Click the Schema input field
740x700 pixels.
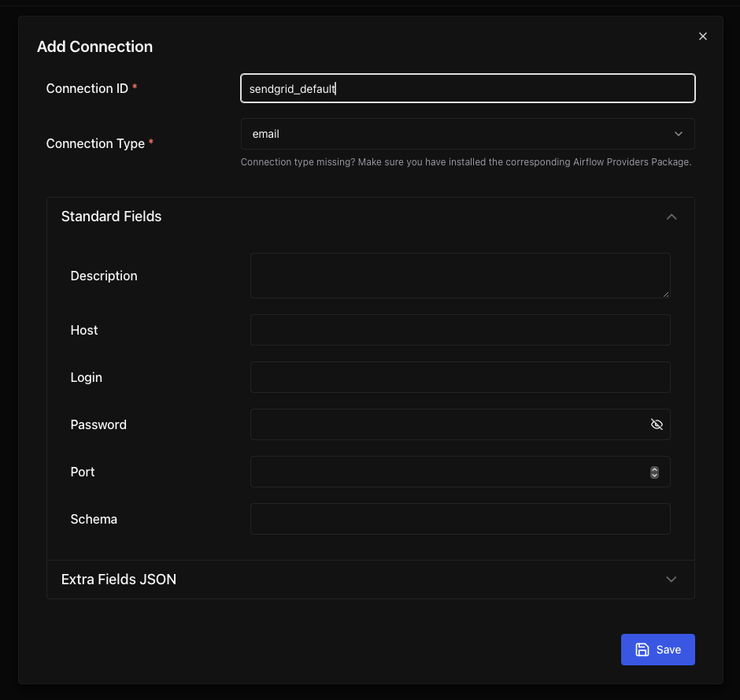pos(460,518)
